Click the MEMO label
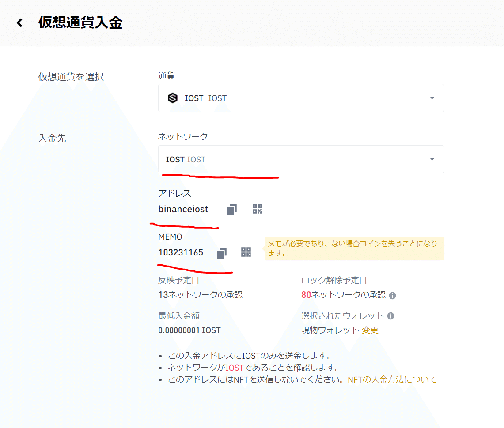 pos(171,237)
